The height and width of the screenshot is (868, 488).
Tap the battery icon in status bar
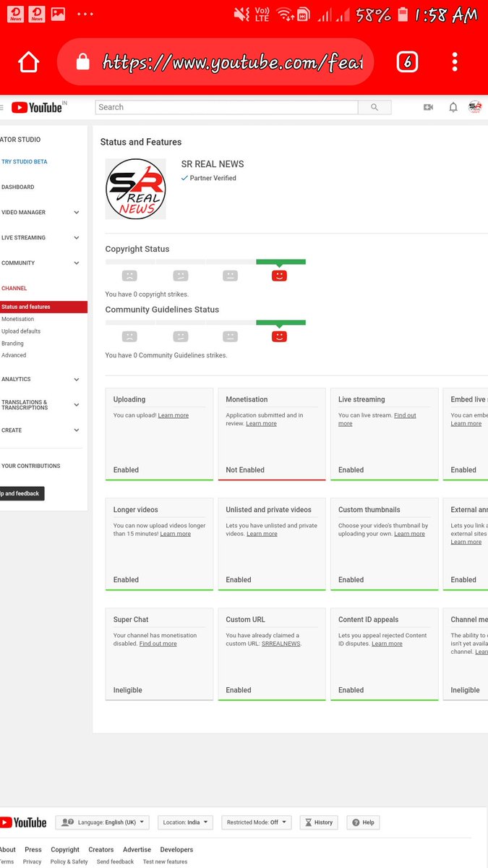click(x=403, y=14)
